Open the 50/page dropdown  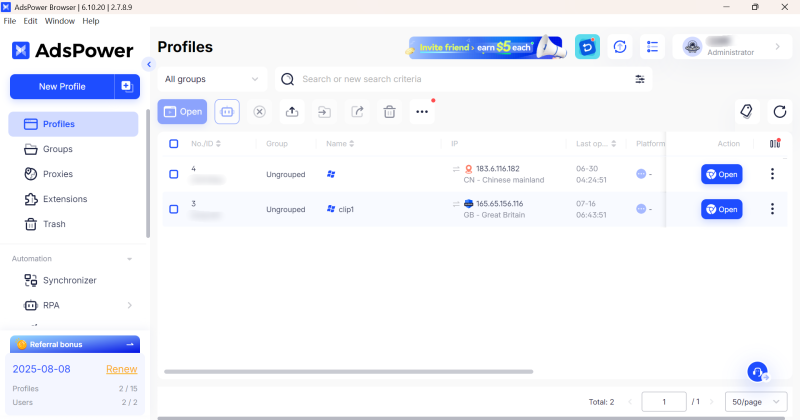pos(756,402)
